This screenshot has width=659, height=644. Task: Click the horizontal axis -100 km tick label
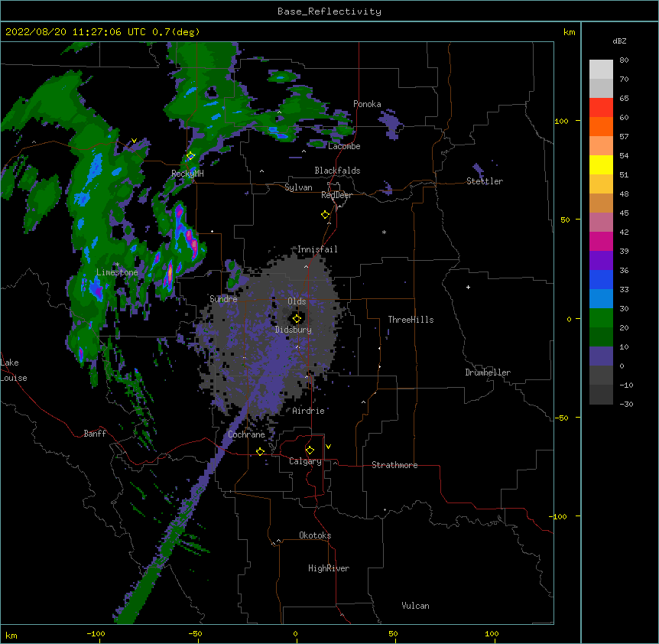(x=96, y=633)
